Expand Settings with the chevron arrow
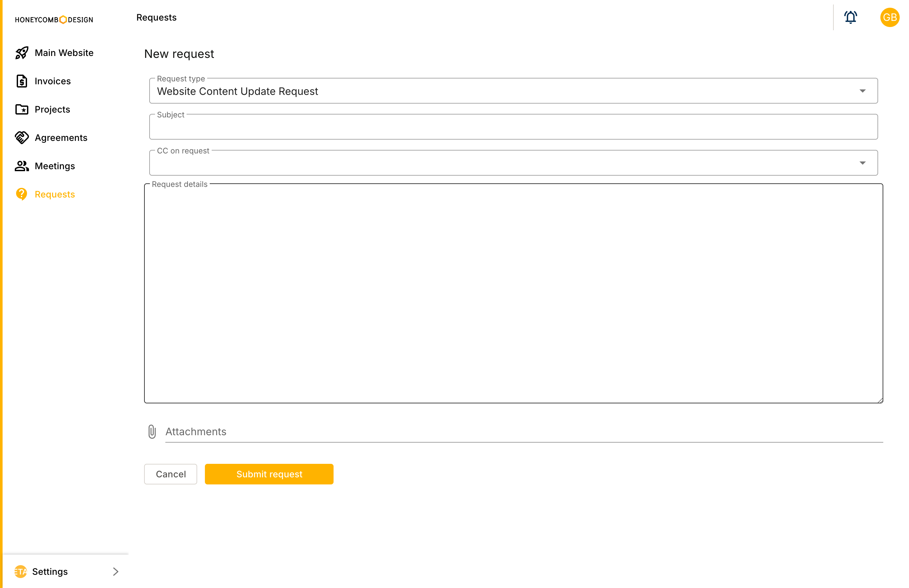 coord(116,571)
